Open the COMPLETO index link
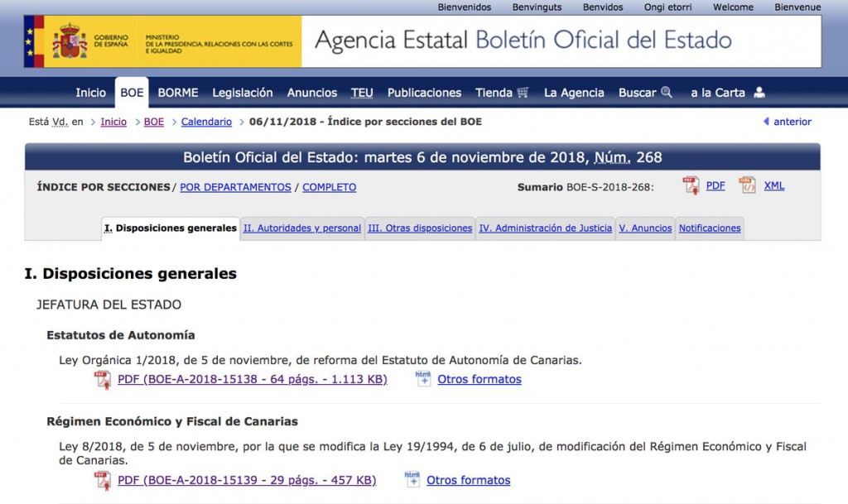This screenshot has height=504, width=848. coord(330,187)
